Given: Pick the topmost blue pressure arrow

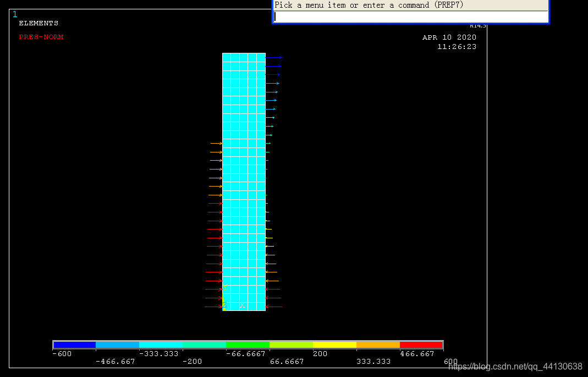Looking at the screenshot, I should tap(273, 57).
